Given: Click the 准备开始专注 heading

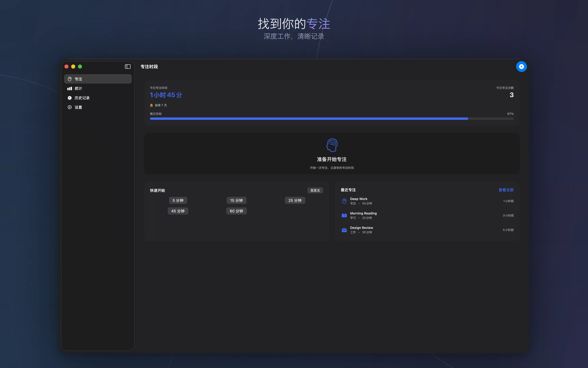Looking at the screenshot, I should point(332,159).
